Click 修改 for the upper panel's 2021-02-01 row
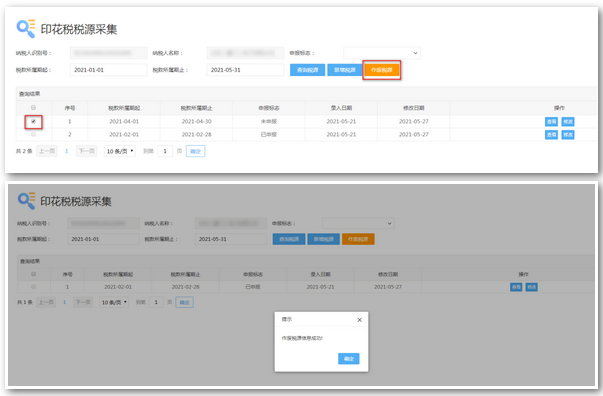 point(568,135)
